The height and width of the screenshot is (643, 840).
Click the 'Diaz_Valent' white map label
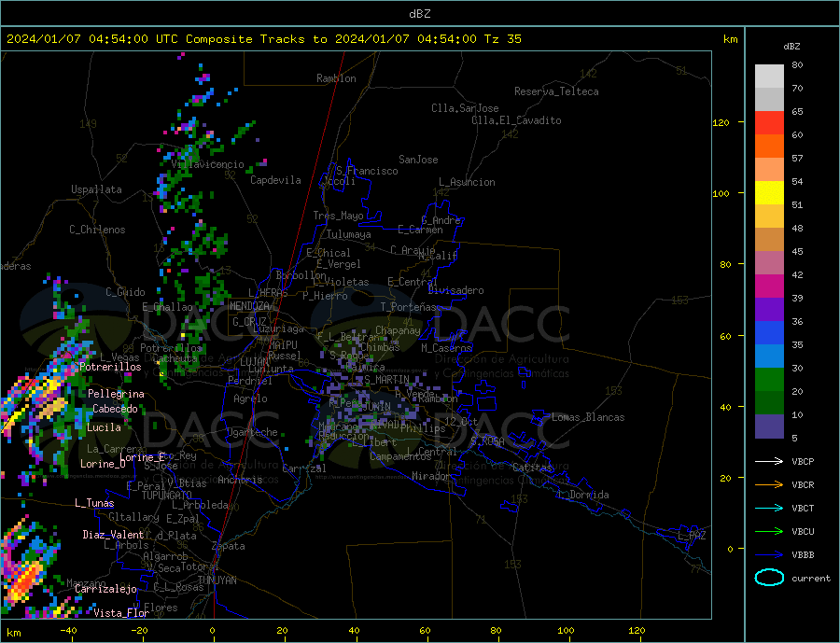(x=113, y=535)
